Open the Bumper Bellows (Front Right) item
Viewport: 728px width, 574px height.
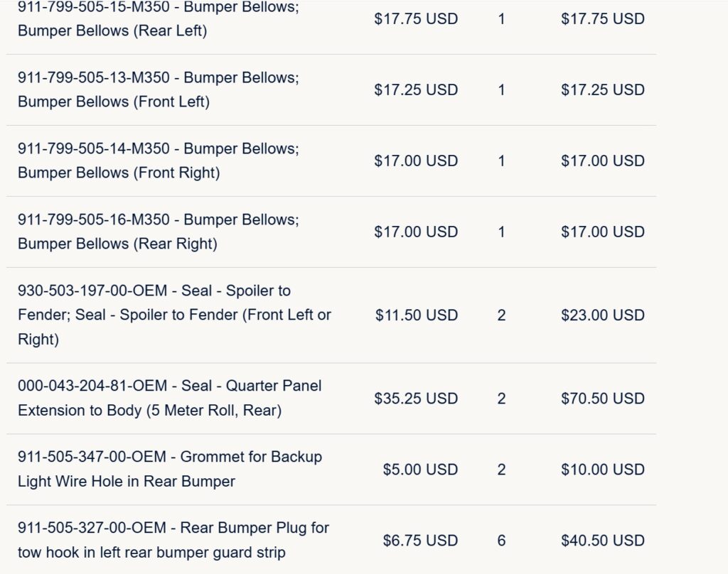click(159, 161)
